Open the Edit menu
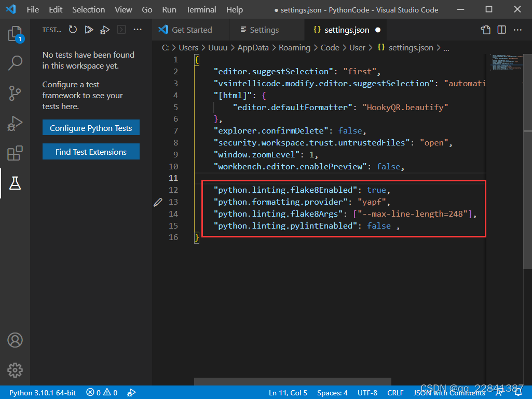The image size is (532, 399). (56, 9)
